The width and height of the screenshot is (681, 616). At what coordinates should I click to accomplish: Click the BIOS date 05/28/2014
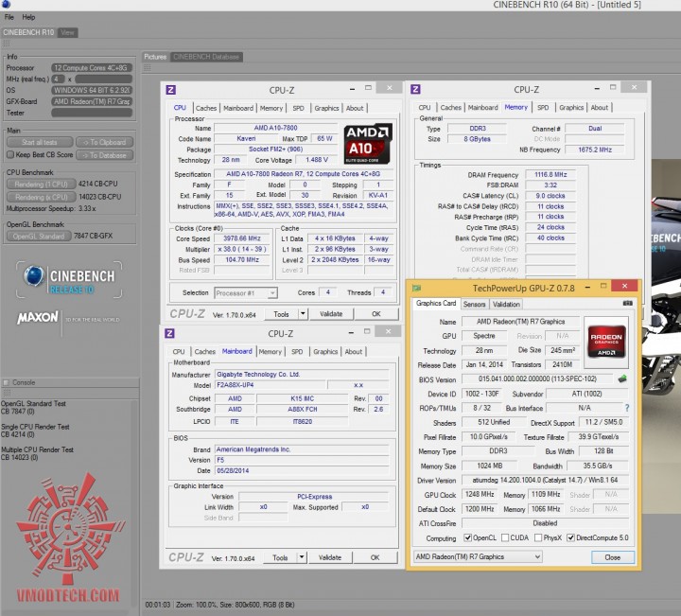point(302,470)
